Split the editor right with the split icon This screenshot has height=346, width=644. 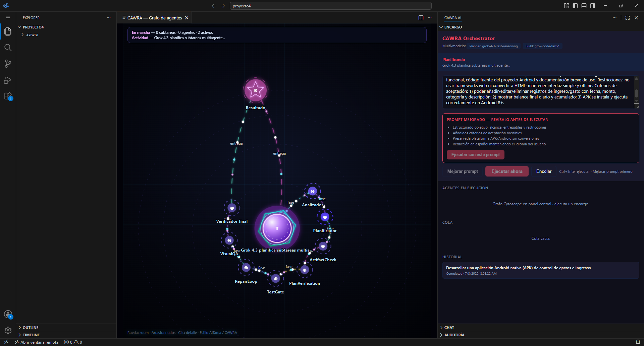(x=421, y=18)
